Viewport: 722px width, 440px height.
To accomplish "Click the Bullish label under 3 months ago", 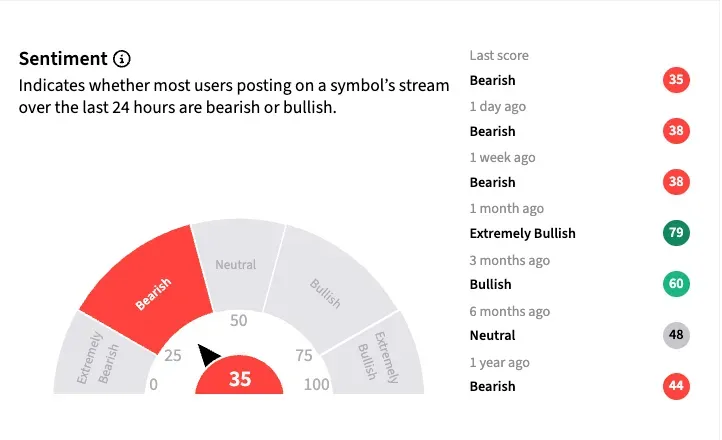I will click(x=490, y=284).
